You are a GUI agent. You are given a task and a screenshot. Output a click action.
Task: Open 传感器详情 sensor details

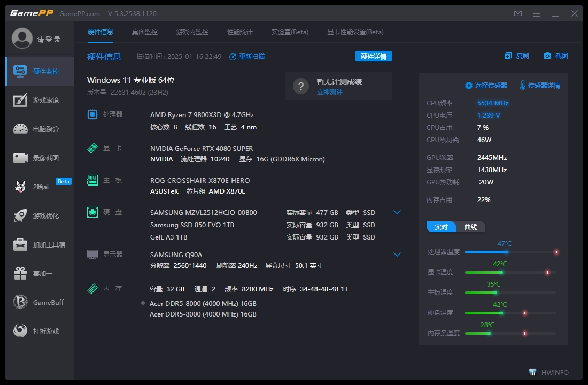540,86
